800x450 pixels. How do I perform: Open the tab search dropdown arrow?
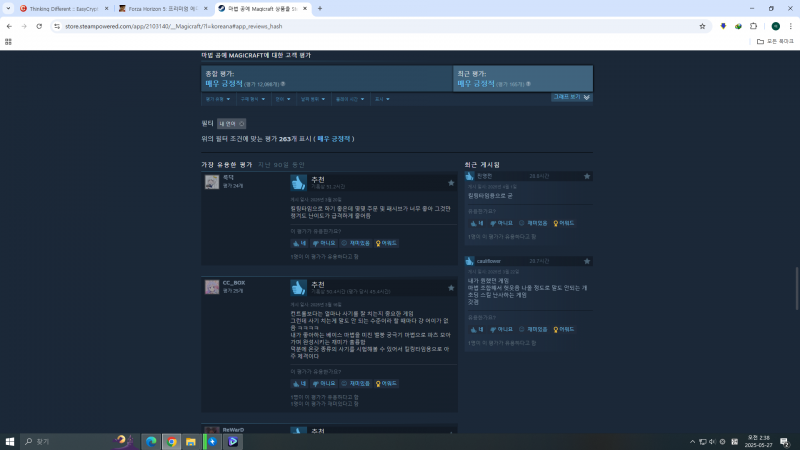8,9
